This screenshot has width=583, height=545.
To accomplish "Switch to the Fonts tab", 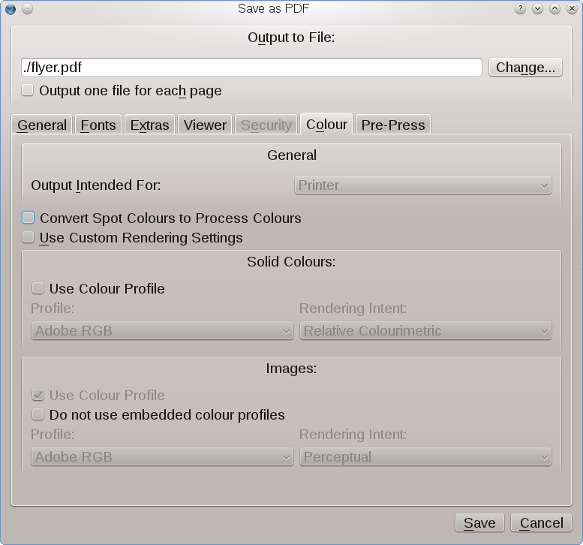I will 98,125.
